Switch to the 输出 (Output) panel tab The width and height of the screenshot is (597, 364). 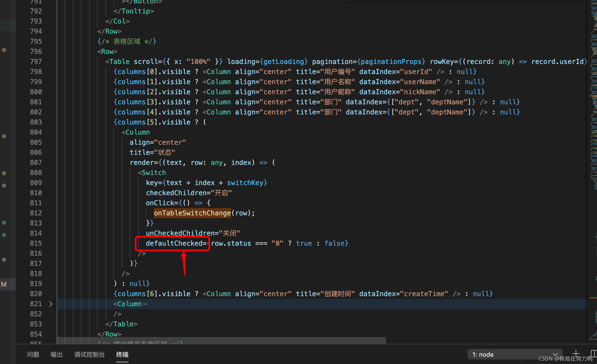pyautogui.click(x=56, y=354)
